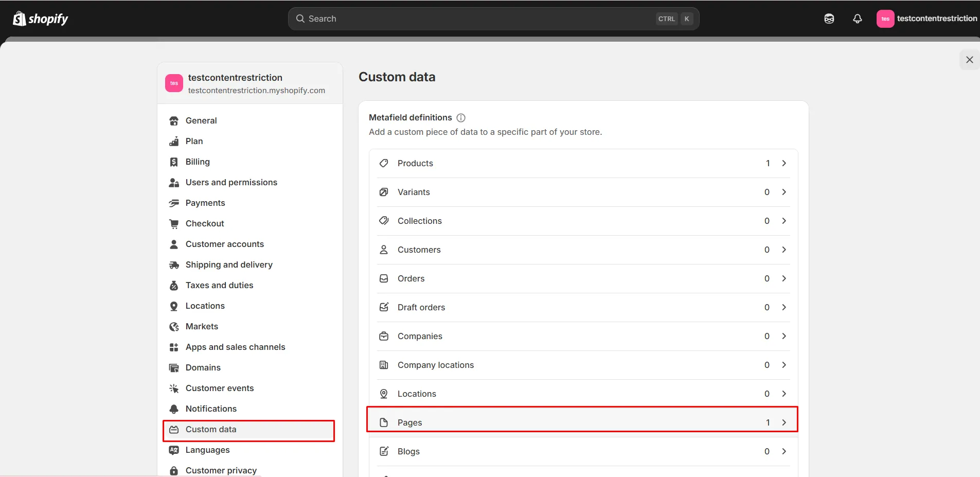This screenshot has height=477, width=980.
Task: Open the Sidekick assistant icon
Action: coord(829,19)
